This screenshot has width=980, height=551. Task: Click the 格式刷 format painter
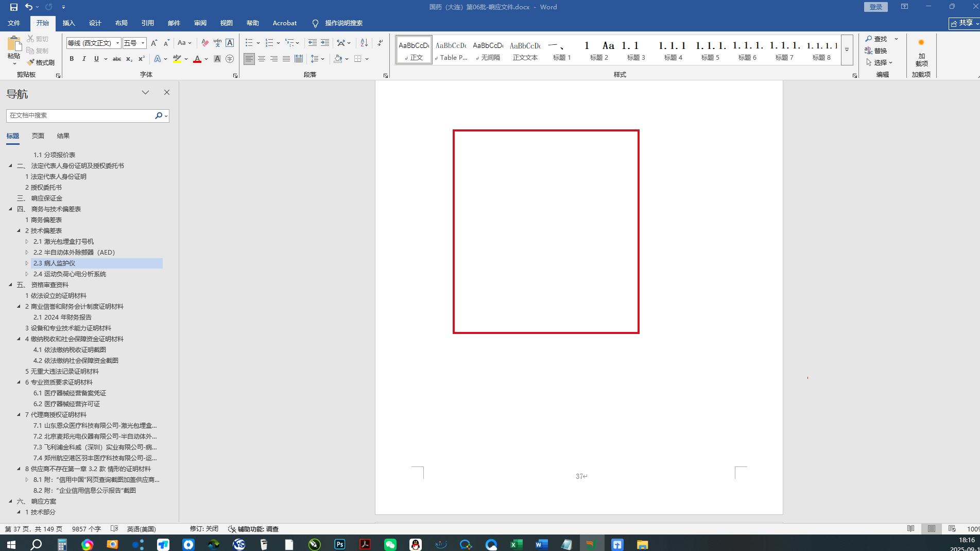pos(41,62)
